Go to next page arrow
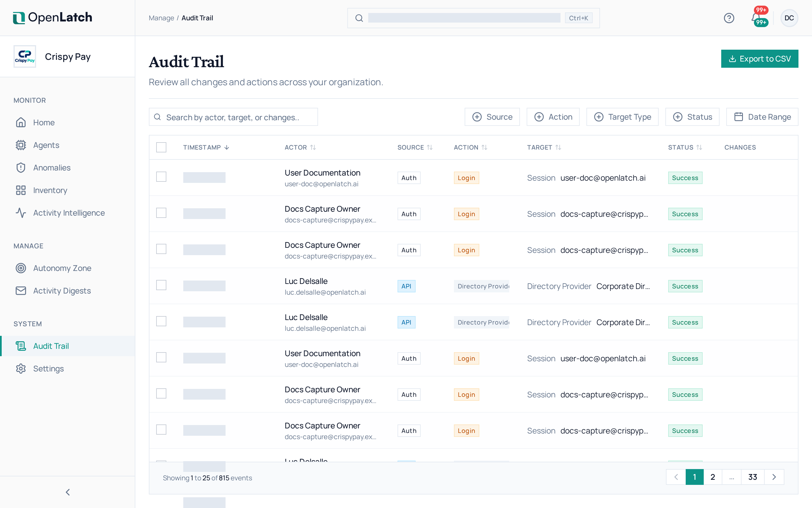Image resolution: width=812 pixels, height=508 pixels. tap(774, 477)
